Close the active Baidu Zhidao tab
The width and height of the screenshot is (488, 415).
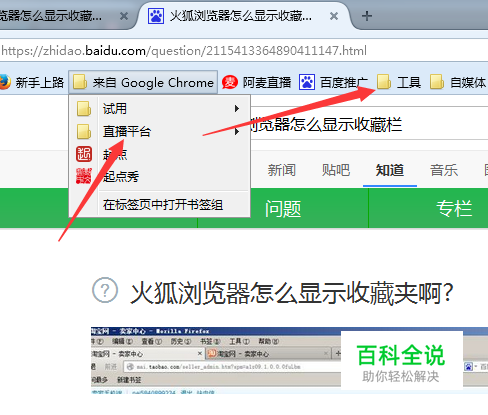334,16
